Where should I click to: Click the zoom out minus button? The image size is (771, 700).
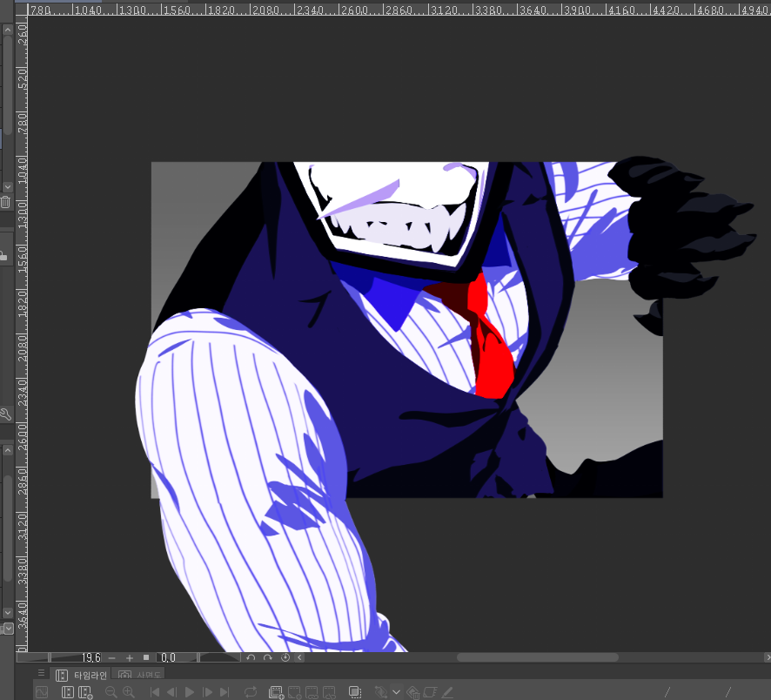click(x=111, y=657)
